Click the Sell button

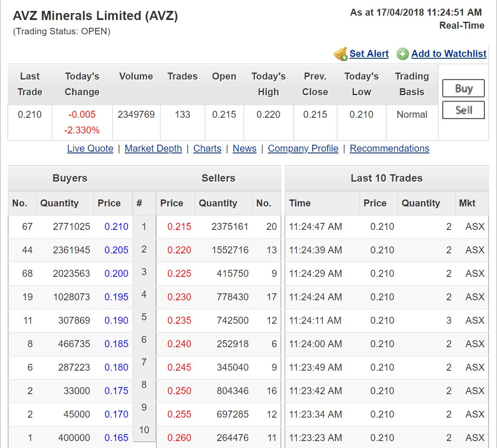[x=464, y=110]
